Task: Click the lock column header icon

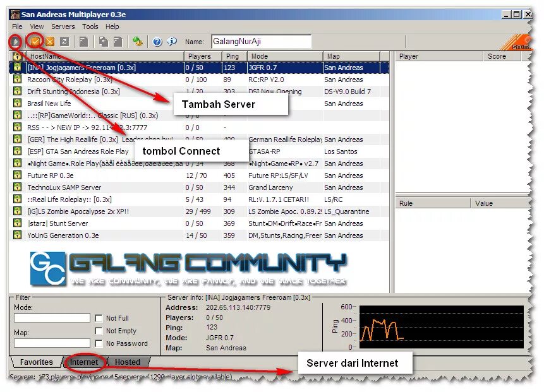Action: pyautogui.click(x=17, y=56)
